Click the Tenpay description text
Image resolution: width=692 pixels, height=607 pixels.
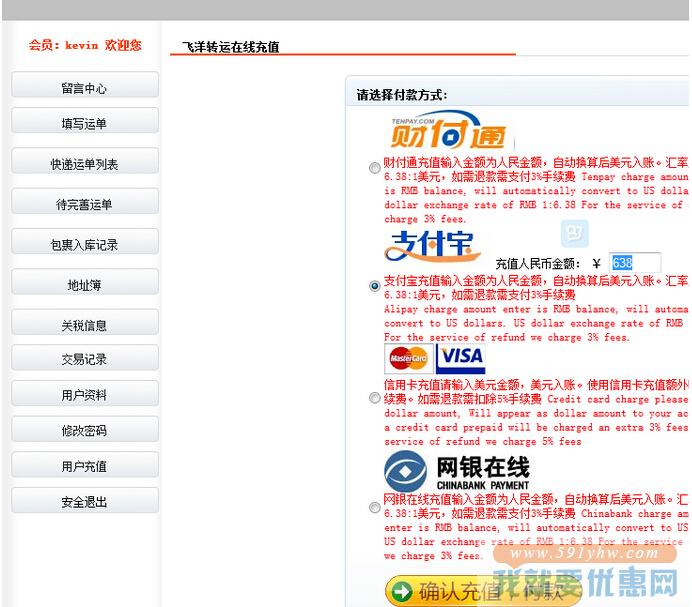536,191
